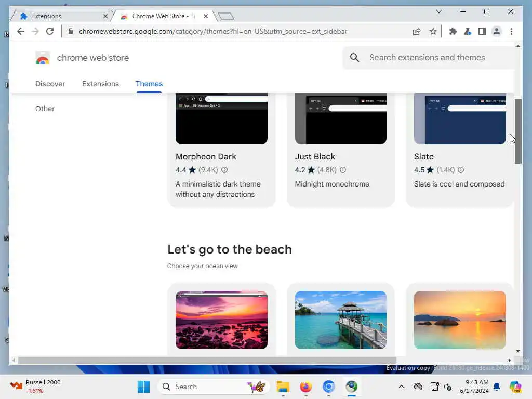
Task: Focus the Search extensions and themes field
Action: point(427,57)
